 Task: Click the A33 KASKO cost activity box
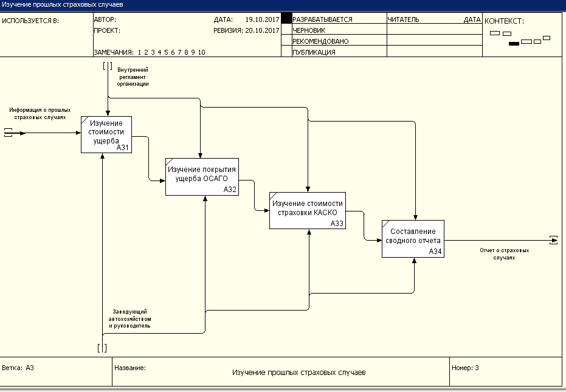[x=308, y=210]
